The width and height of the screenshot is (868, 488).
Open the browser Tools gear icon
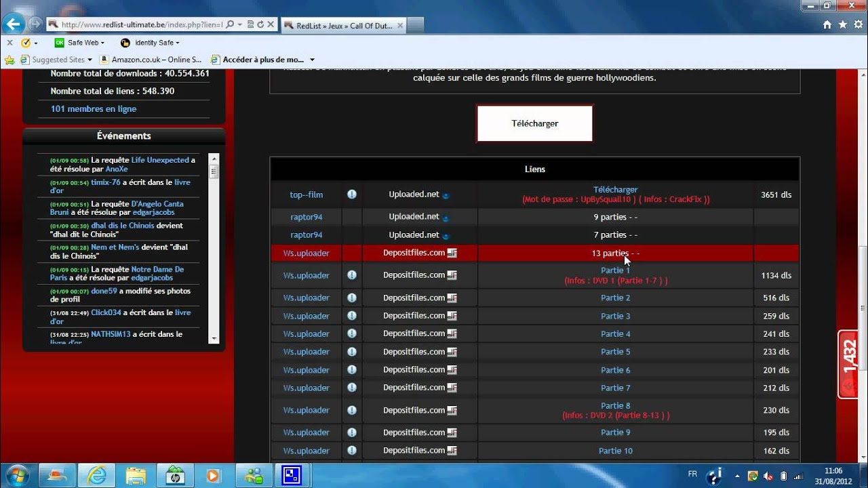click(858, 24)
